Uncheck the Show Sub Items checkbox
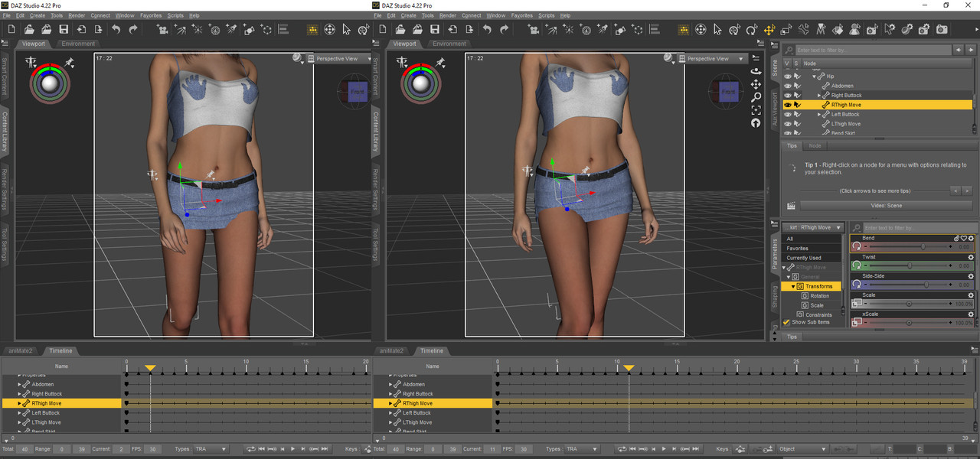Screen dimensions: 980x459 [786, 322]
